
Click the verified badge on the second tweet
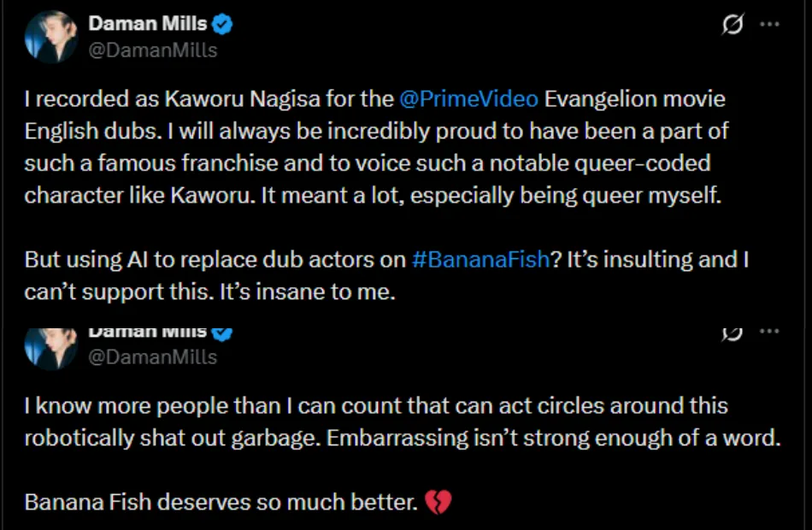pos(224,332)
